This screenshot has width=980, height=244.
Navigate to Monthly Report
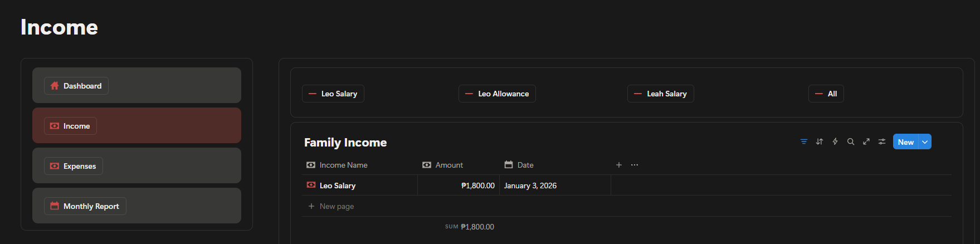point(85,206)
